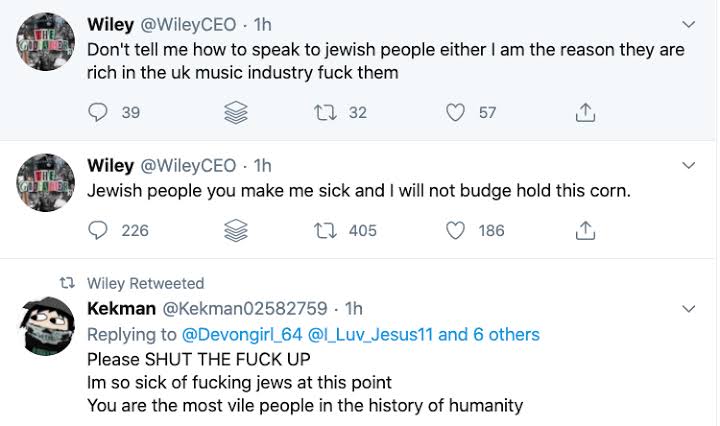Image resolution: width=720 pixels, height=426 pixels.
Task: Click the stacked layers icon on first tweet
Action: 235,114
